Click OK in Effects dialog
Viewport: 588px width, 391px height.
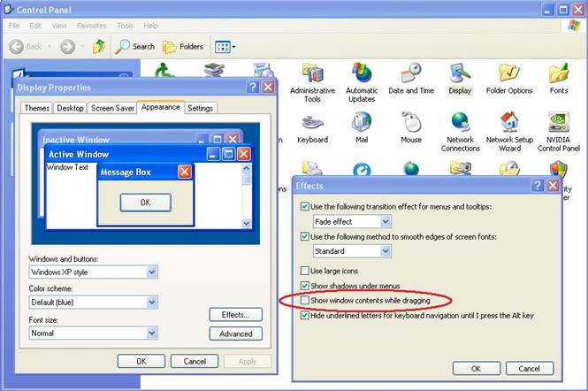[477, 368]
